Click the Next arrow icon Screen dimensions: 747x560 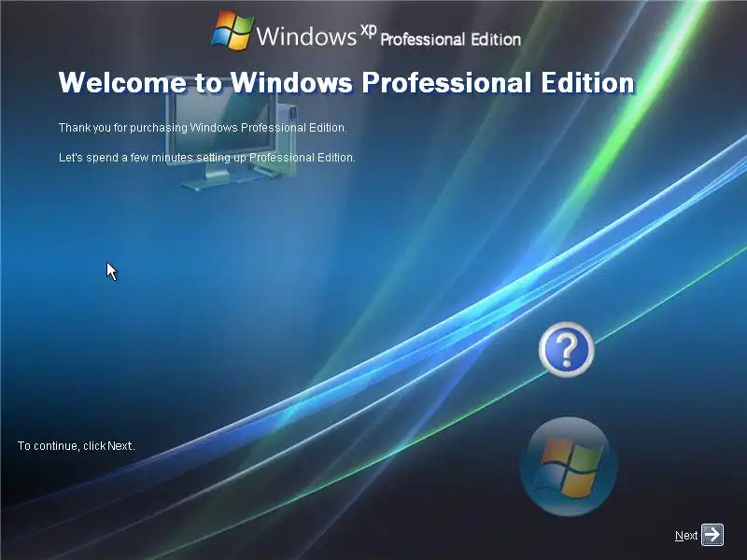pos(712,535)
